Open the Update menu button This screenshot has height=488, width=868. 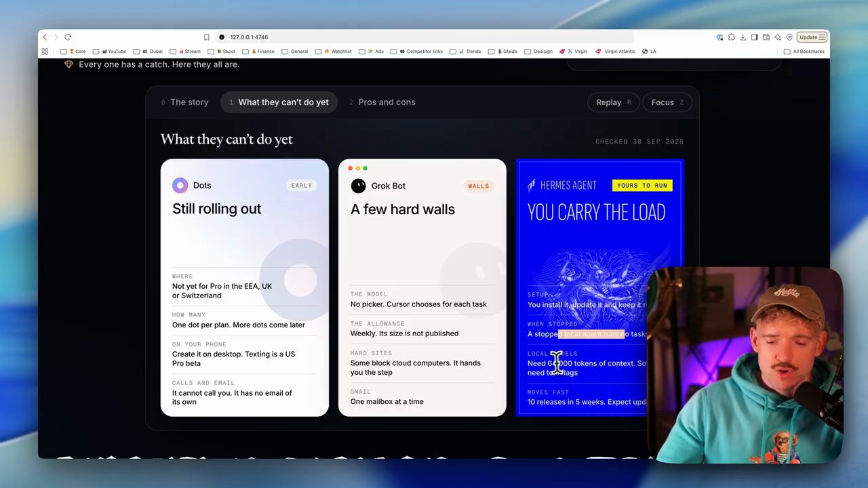(812, 37)
